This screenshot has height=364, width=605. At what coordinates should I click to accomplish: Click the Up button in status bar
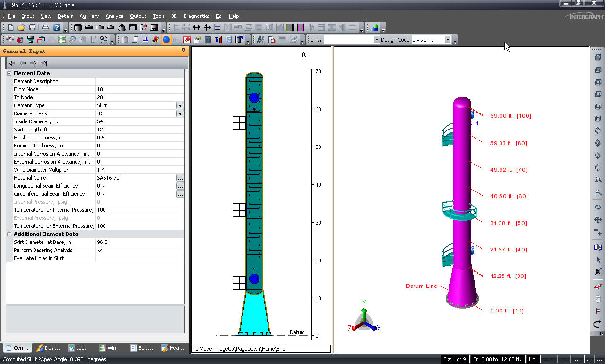click(x=532, y=359)
